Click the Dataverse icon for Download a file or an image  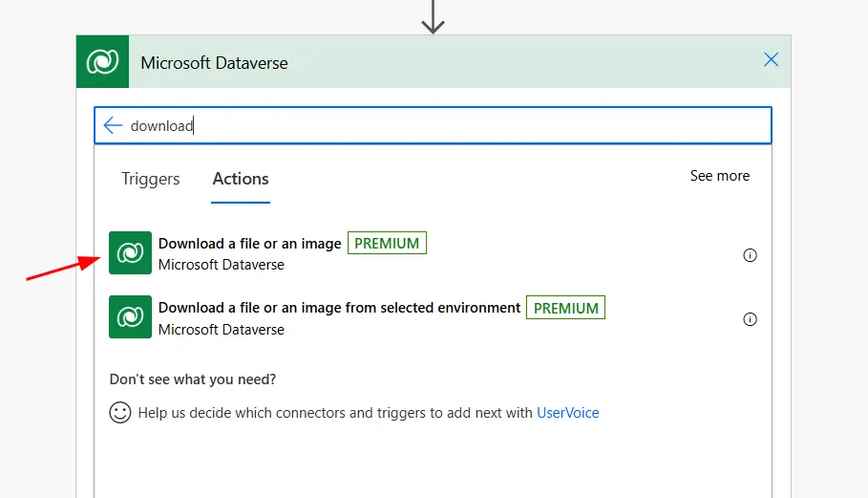(130, 252)
